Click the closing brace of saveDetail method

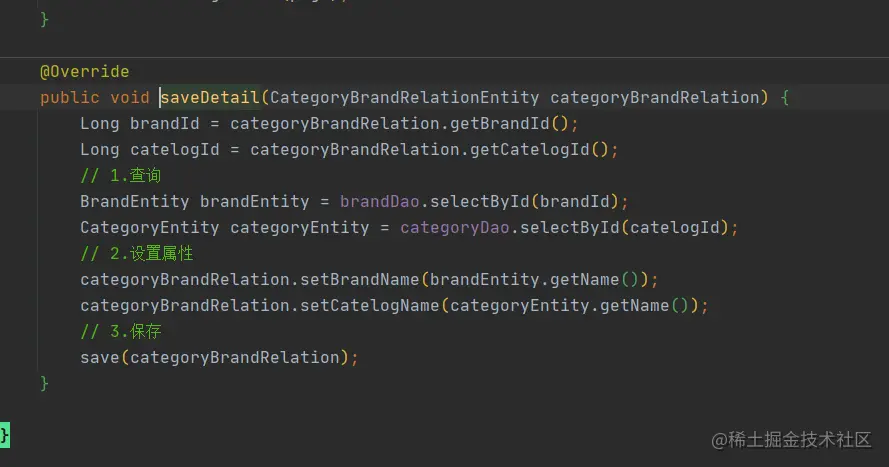pos(44,384)
